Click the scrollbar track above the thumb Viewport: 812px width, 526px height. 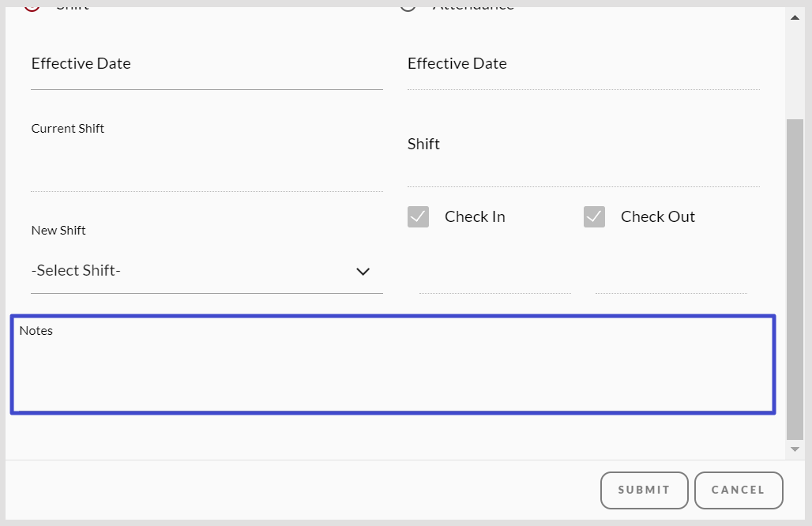click(795, 71)
